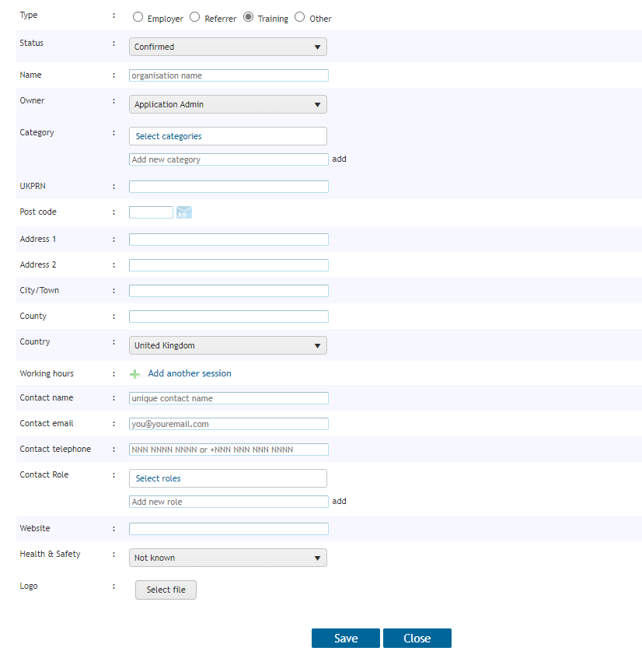This screenshot has height=672, width=642.
Task: Open the Status dropdown showing Confirmed
Action: tap(228, 47)
